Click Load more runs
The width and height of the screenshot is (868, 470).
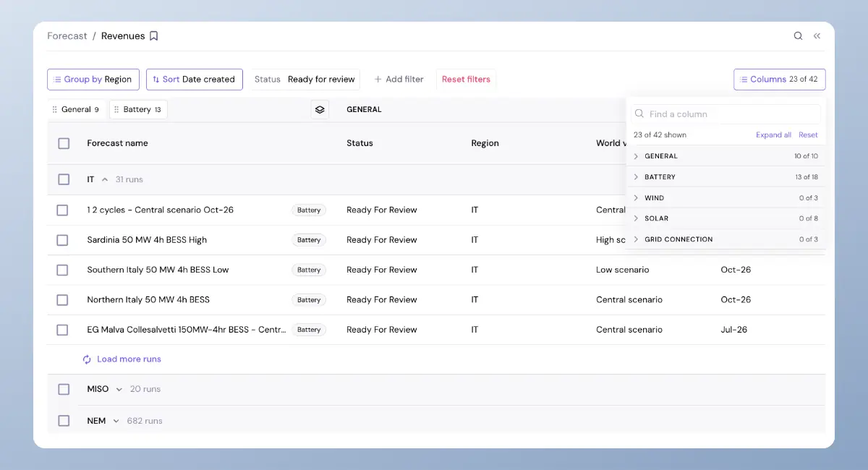coord(129,359)
